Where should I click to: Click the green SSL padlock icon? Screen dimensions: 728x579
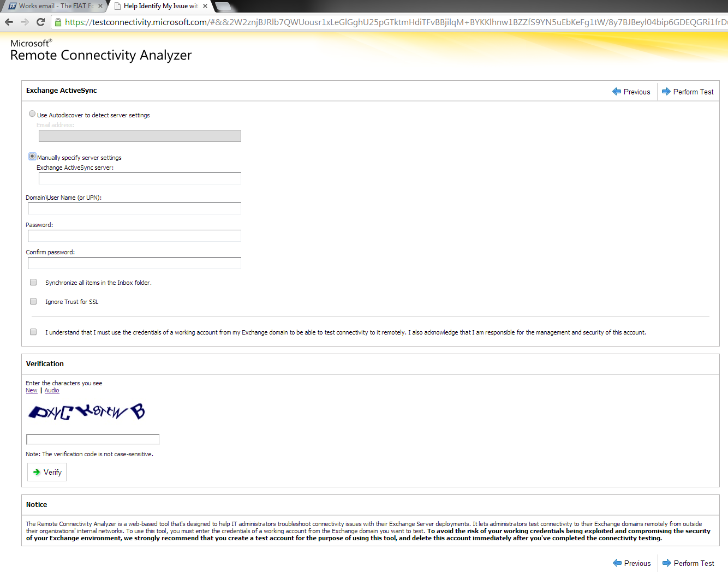pyautogui.click(x=58, y=22)
